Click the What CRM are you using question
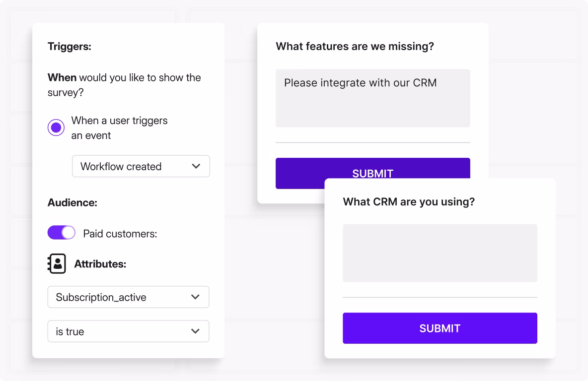 coord(409,202)
